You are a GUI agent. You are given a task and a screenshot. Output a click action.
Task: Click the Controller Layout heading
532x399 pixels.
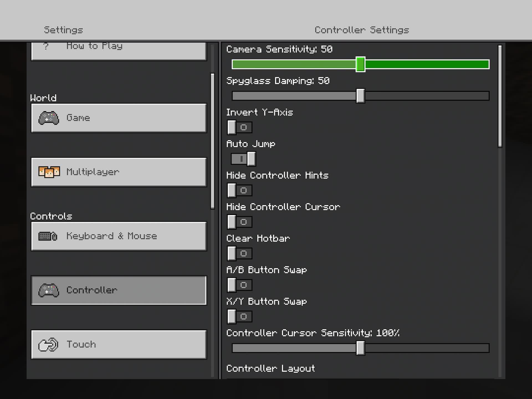[x=270, y=369]
